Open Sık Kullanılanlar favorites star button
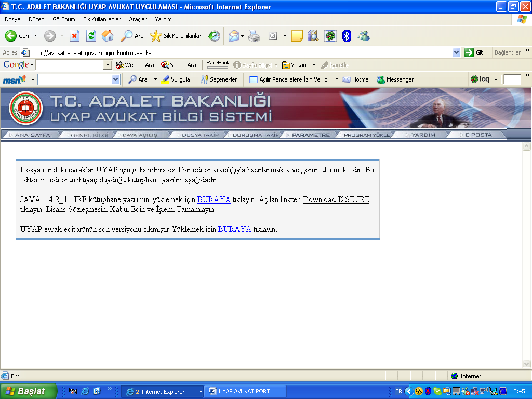The width and height of the screenshot is (532, 399). [176, 36]
